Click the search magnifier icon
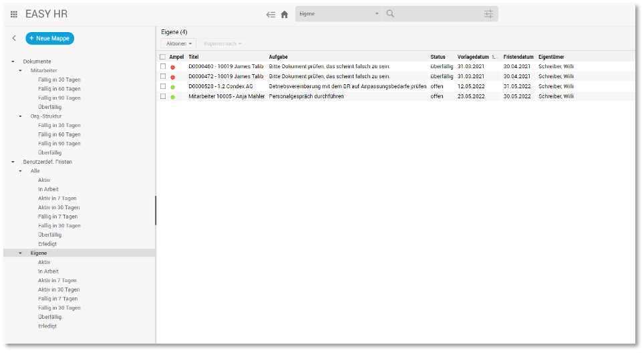This screenshot has width=644, height=353. [x=390, y=14]
